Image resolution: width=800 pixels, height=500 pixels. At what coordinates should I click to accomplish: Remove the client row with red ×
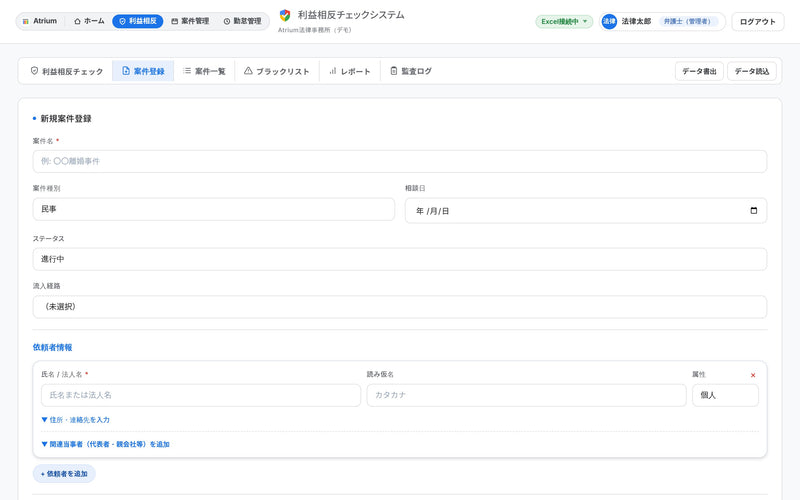(x=753, y=375)
